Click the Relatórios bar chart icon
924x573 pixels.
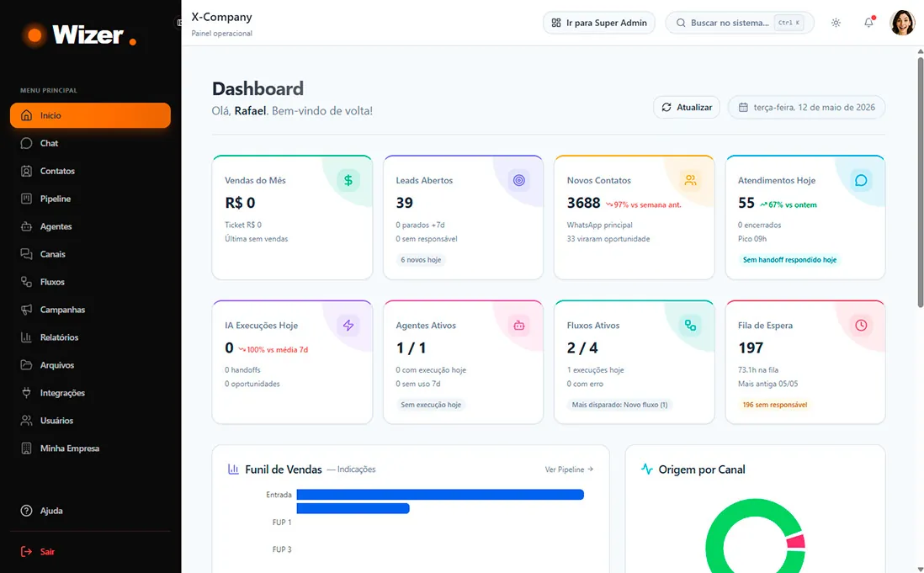tap(27, 337)
